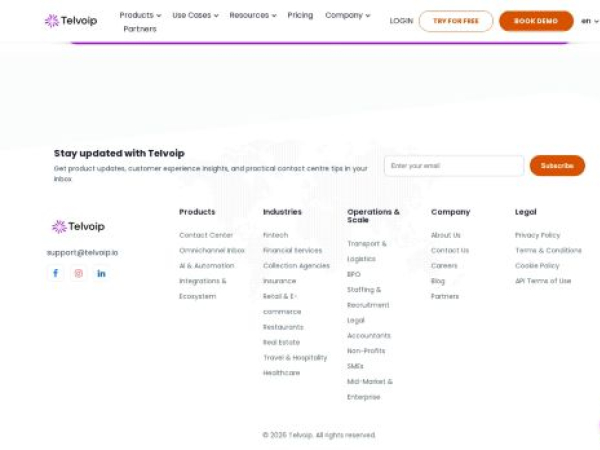Open the Fintech industry link
The width and height of the screenshot is (600, 450).
pyautogui.click(x=276, y=235)
